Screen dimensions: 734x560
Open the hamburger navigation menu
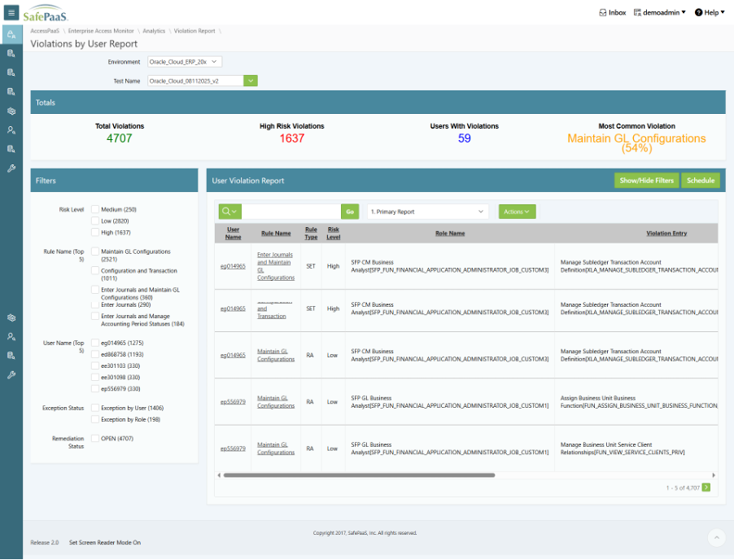coord(11,13)
